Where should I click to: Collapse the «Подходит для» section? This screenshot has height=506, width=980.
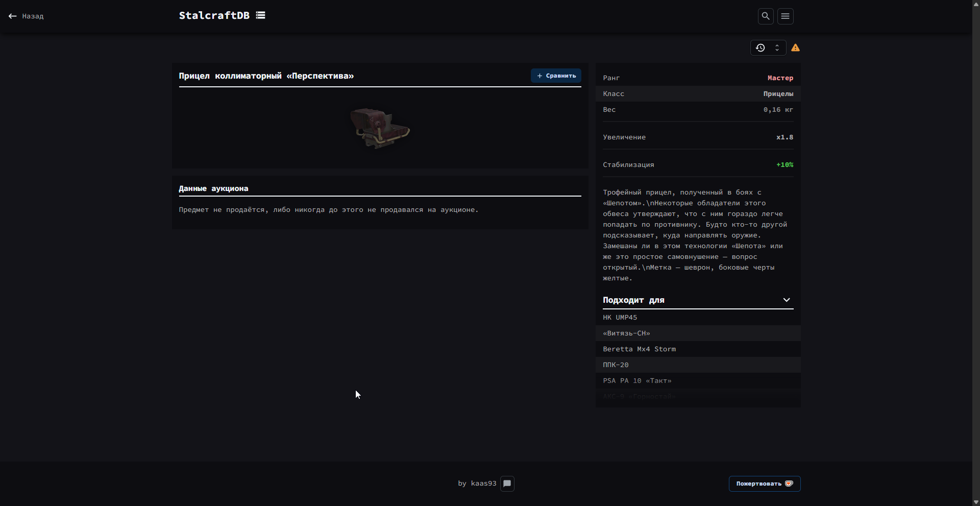pos(786,300)
